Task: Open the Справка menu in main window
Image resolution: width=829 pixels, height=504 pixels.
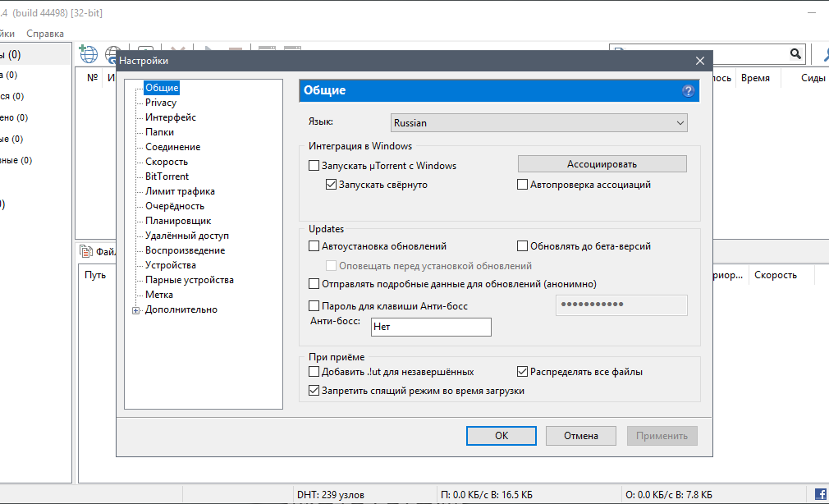Action: coord(45,34)
